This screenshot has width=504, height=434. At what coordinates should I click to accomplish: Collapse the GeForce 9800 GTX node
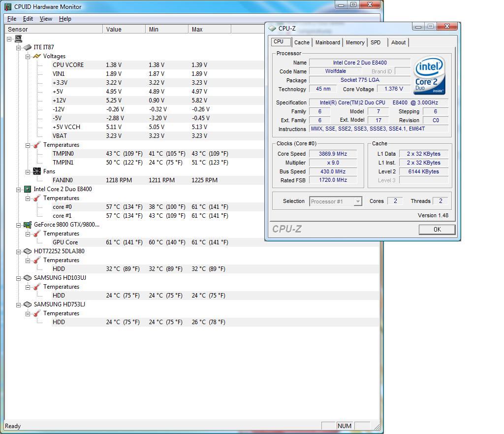point(18,225)
